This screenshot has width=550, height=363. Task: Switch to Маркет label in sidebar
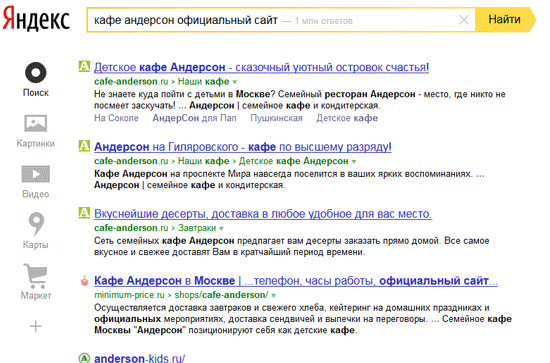click(36, 295)
